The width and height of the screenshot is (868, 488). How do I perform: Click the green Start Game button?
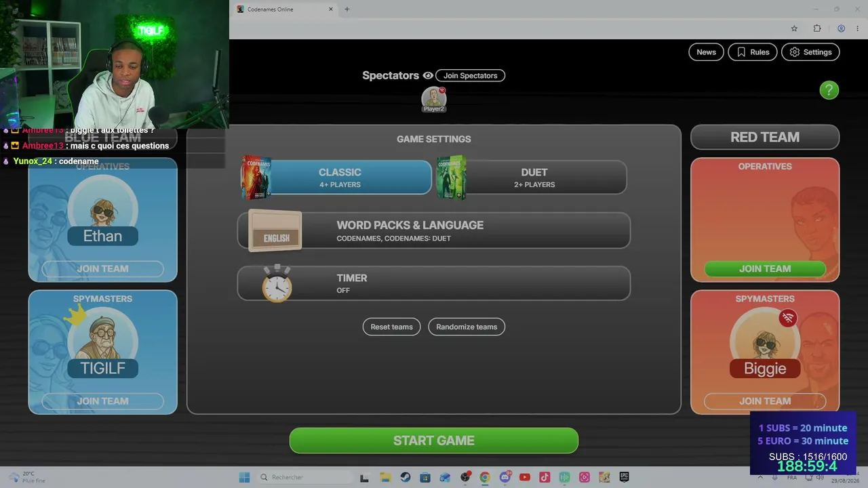click(434, 441)
